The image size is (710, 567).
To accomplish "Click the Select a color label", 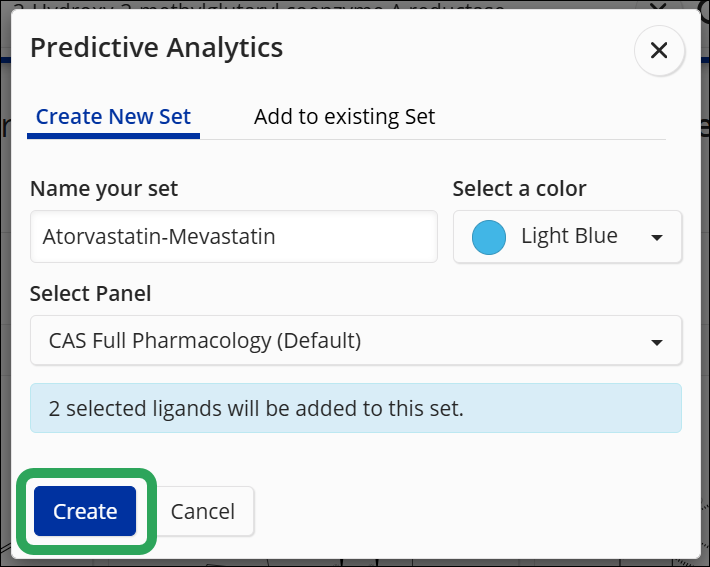I will [519, 189].
